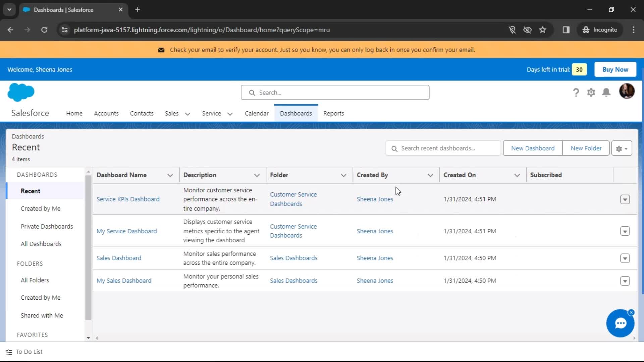Close the Dashboards | Salesforce tab
This screenshot has height=362, width=644.
(121, 10)
